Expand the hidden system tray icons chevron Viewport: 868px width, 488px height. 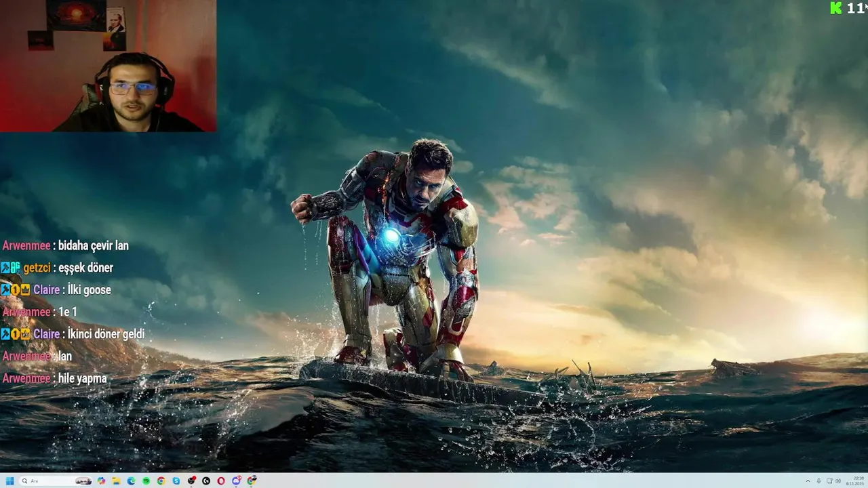pyautogui.click(x=808, y=481)
